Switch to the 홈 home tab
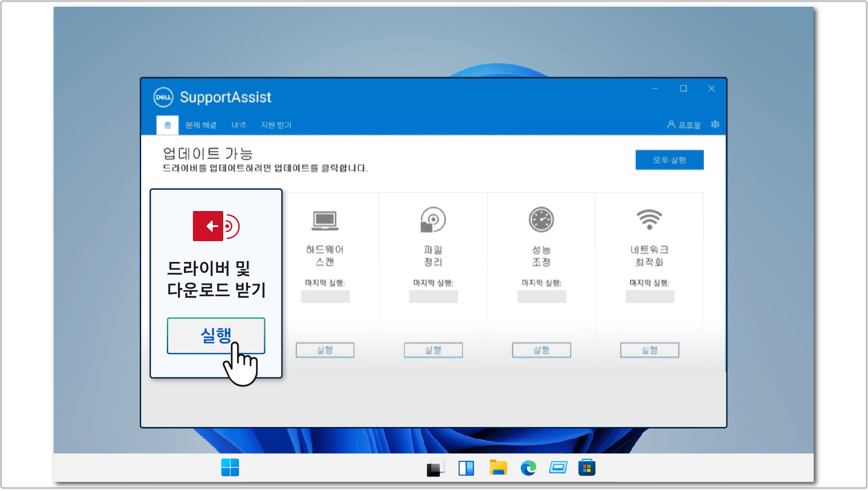This screenshot has width=868, height=491. coord(167,125)
